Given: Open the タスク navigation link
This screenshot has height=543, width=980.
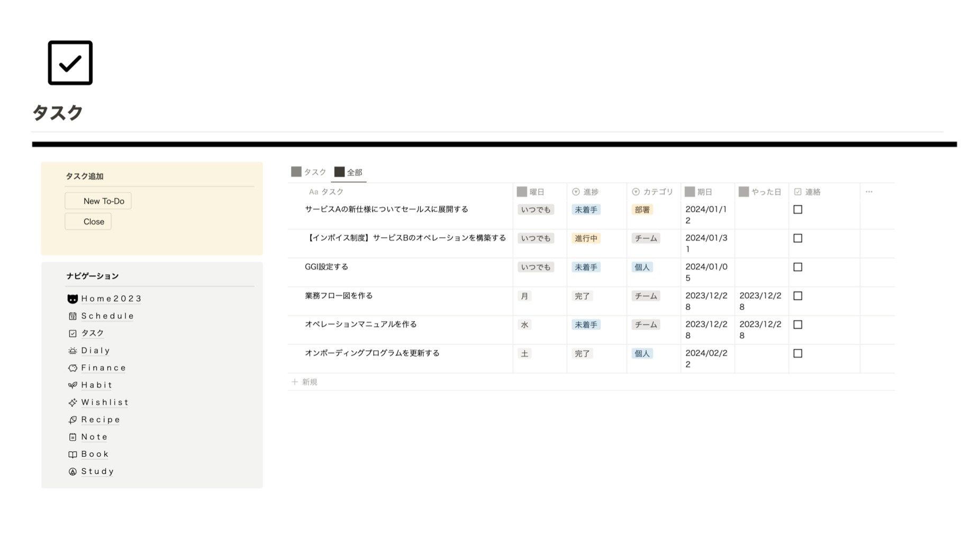Looking at the screenshot, I should coord(93,333).
